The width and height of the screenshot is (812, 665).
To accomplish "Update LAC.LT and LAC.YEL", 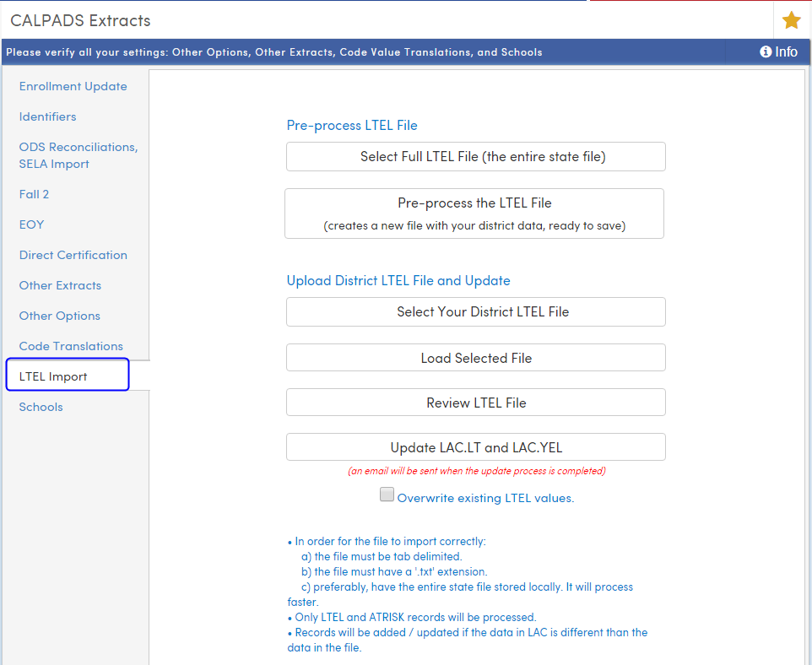I will pyautogui.click(x=475, y=446).
